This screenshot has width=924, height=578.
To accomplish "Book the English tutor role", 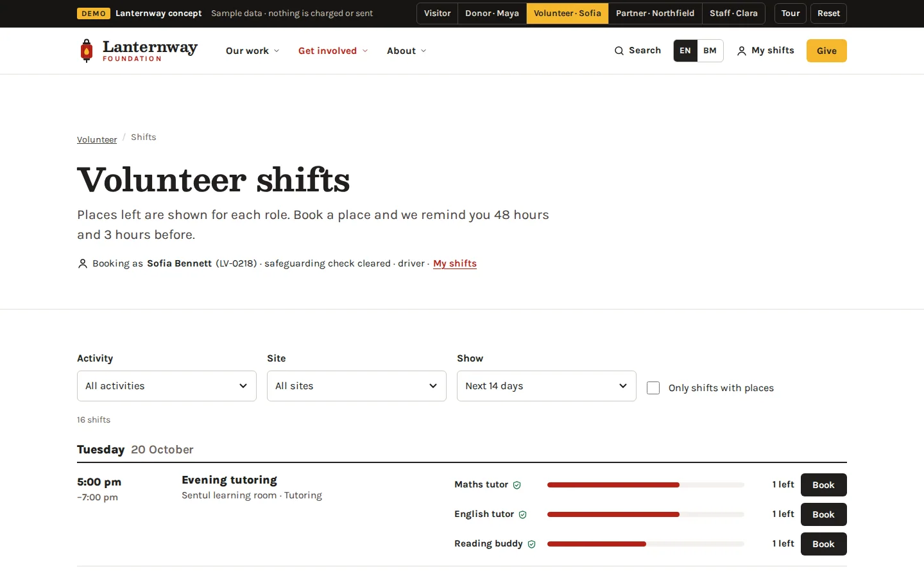I will 824,514.
